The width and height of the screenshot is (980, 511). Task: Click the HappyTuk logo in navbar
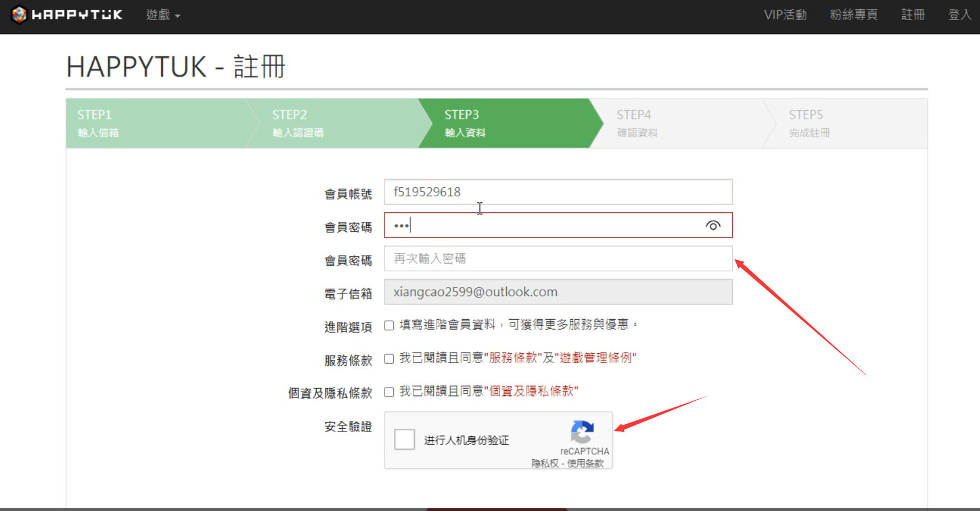67,15
